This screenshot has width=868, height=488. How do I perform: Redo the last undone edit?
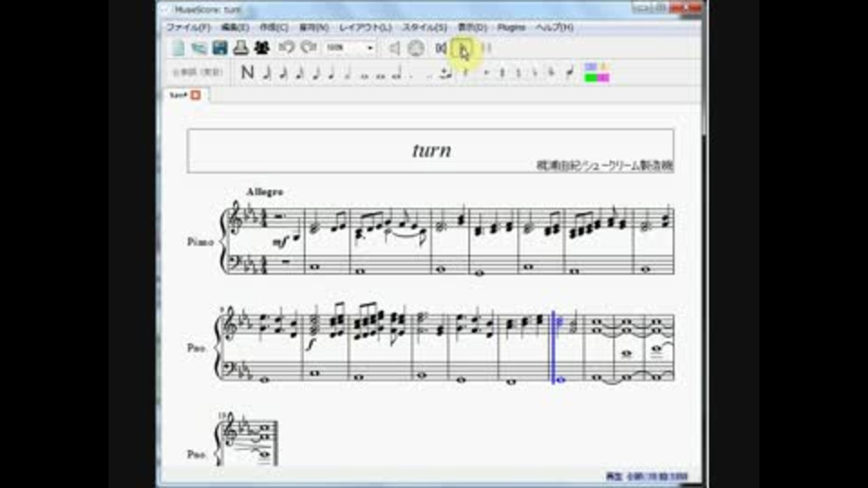click(x=307, y=48)
